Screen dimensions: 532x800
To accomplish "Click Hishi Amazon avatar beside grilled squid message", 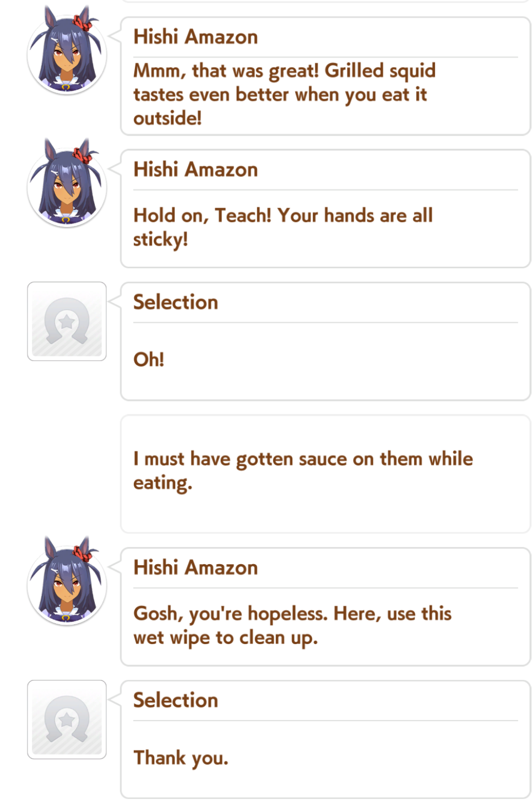I will (67, 51).
